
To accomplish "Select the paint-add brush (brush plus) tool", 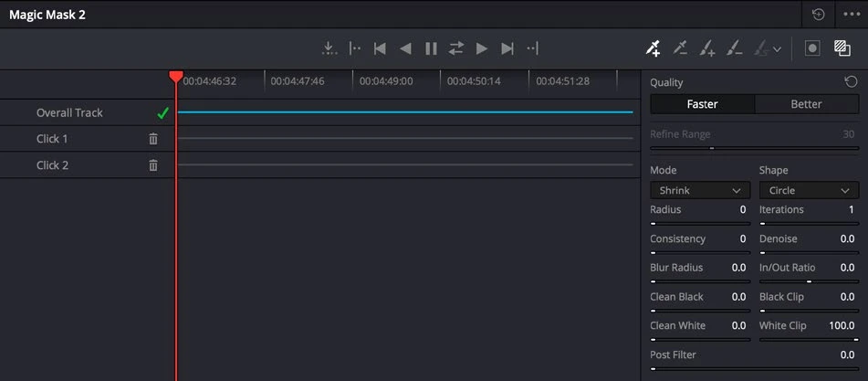I will [x=707, y=48].
